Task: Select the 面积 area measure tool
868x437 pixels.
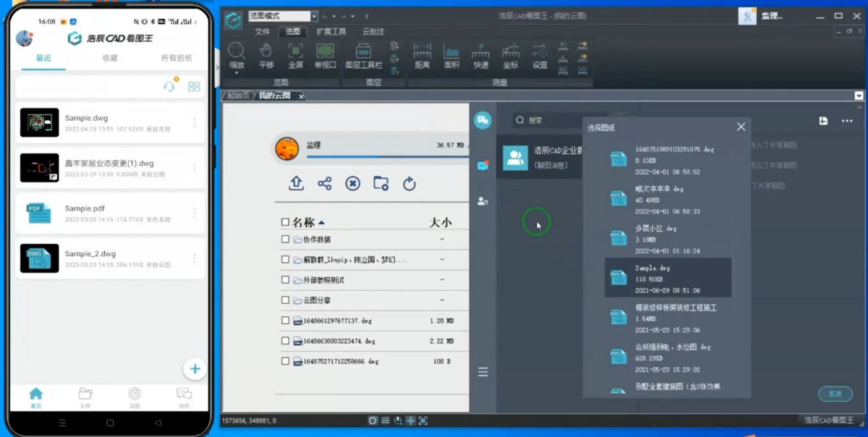Action: [x=452, y=56]
